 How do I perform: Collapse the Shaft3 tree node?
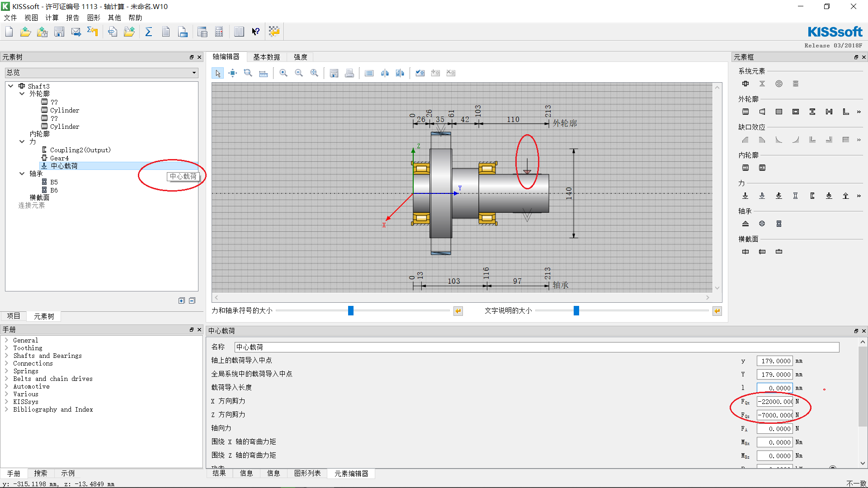click(11, 86)
